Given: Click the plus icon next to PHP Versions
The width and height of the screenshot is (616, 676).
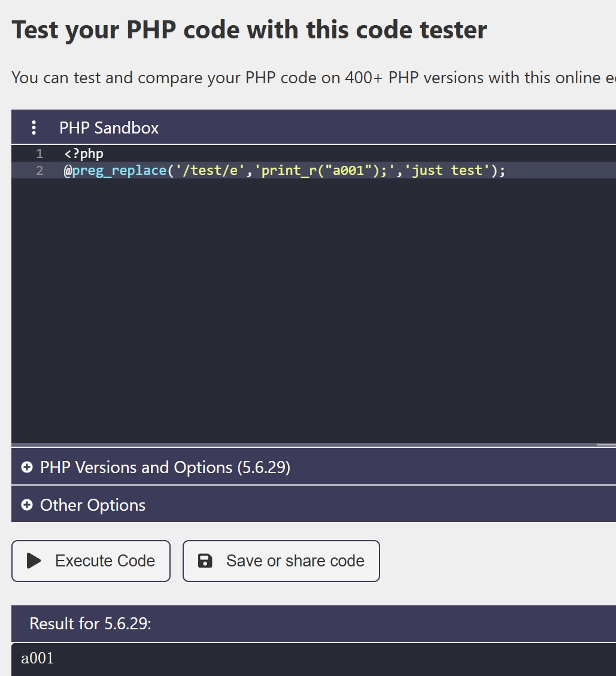Looking at the screenshot, I should pos(27,467).
